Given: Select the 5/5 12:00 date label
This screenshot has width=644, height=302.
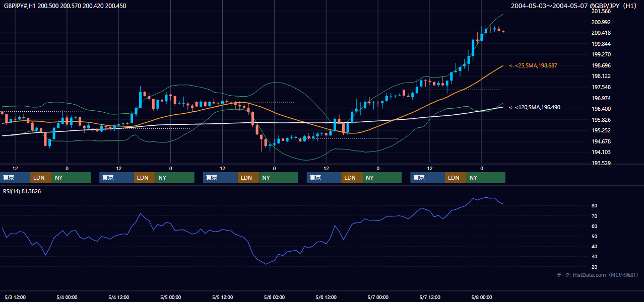Looking at the screenshot, I should [x=222, y=297].
